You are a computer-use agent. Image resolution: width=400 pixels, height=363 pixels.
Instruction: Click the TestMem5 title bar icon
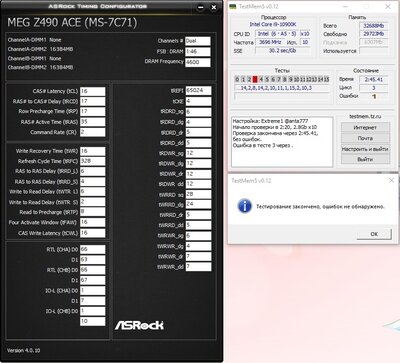[233, 6]
